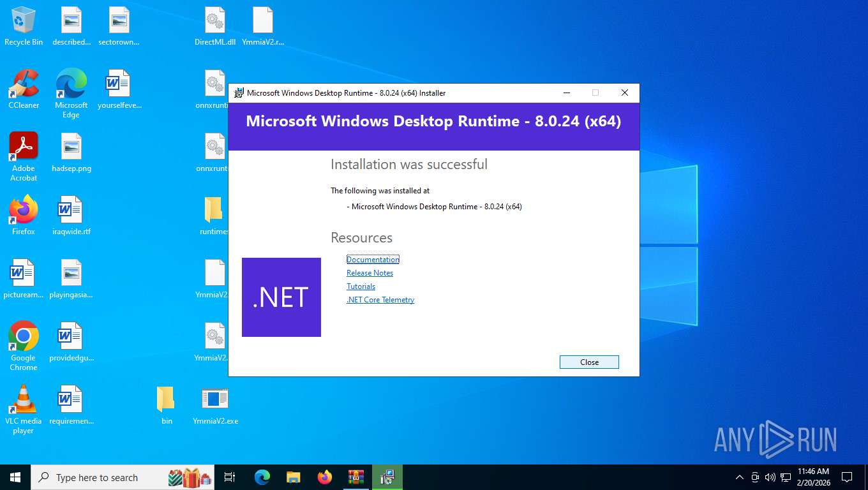Click the Close button in installer
868x490 pixels.
pyautogui.click(x=589, y=362)
